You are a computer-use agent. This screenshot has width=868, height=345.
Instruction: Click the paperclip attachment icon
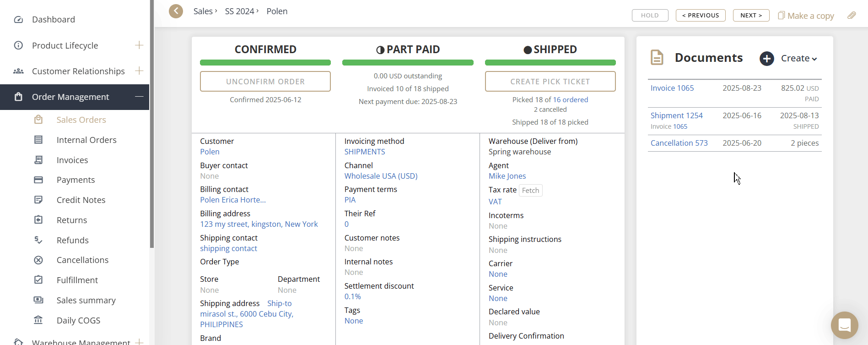click(852, 16)
